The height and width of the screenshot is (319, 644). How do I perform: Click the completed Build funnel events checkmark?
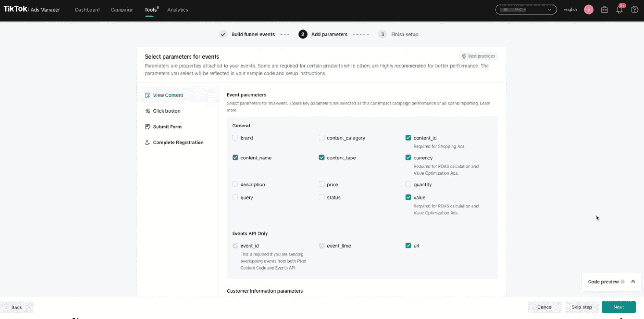click(x=223, y=34)
